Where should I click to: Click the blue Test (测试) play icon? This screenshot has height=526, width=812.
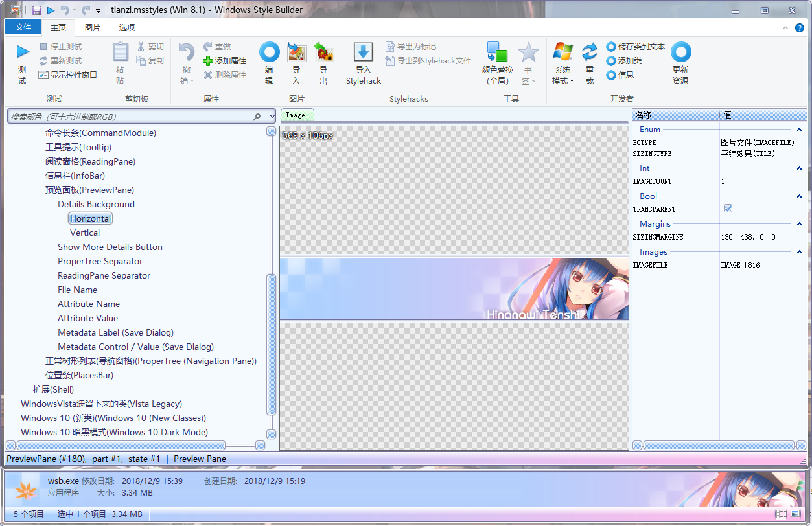tap(23, 53)
